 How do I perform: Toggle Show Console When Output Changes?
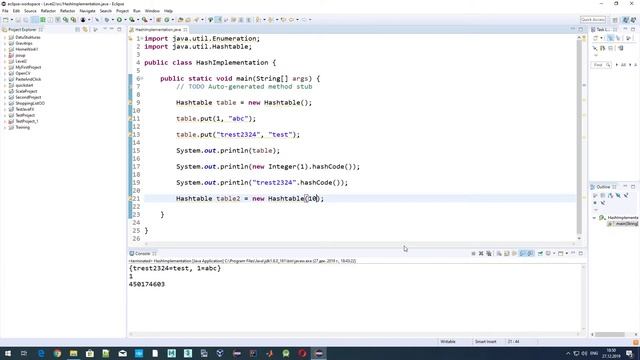pos(522,253)
